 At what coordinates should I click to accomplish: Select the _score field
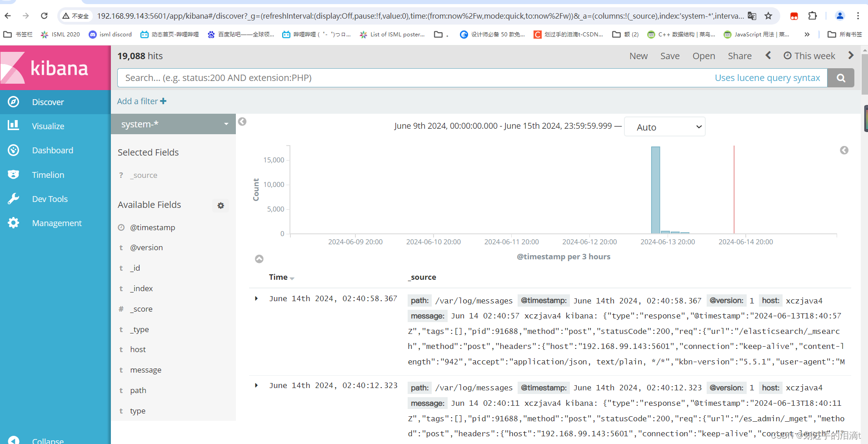point(141,309)
